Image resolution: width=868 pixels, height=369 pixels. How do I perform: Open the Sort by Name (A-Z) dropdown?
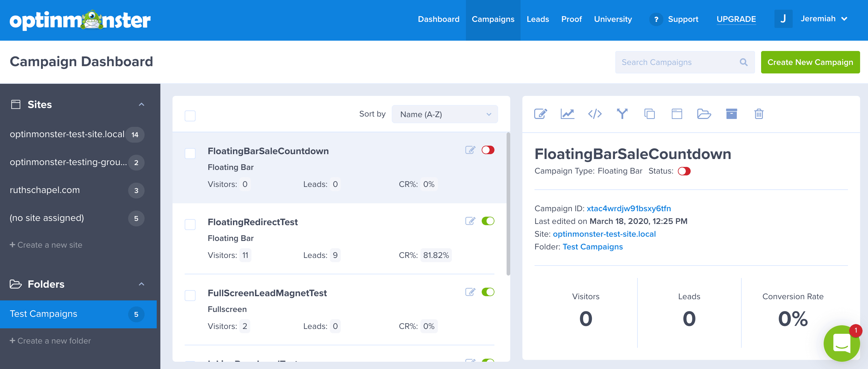point(444,114)
